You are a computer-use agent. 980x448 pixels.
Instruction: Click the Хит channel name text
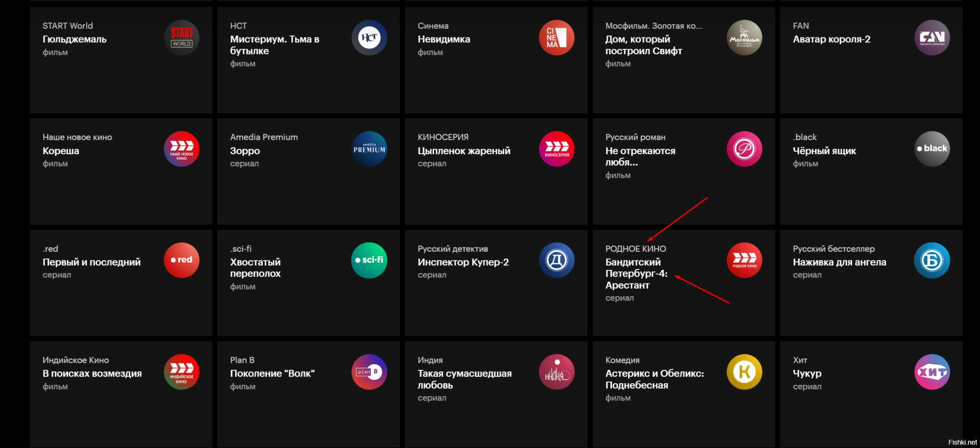click(800, 360)
